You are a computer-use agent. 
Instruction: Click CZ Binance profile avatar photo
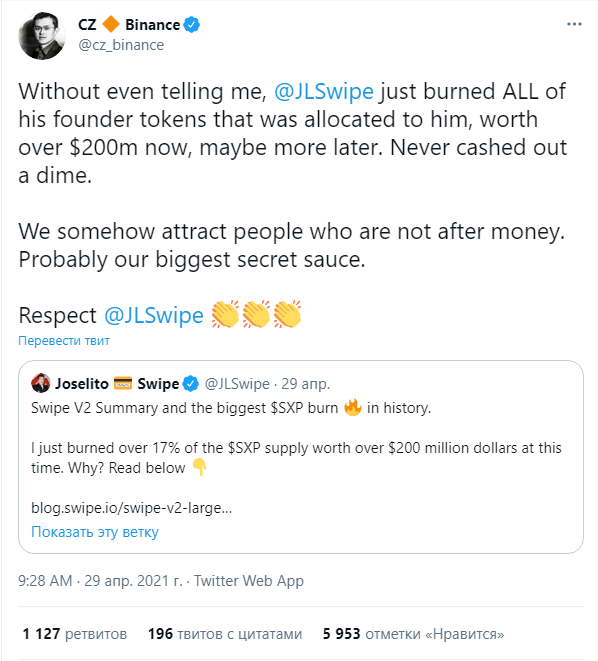(42, 35)
